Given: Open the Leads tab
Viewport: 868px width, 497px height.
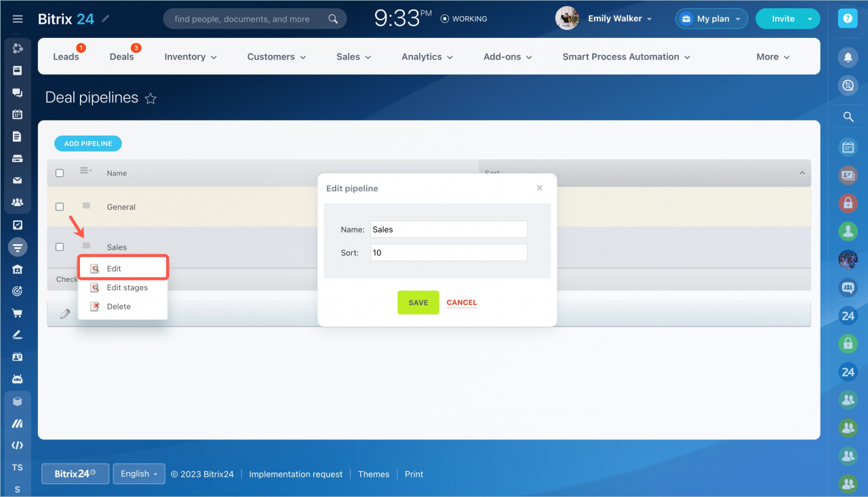Looking at the screenshot, I should 66,57.
